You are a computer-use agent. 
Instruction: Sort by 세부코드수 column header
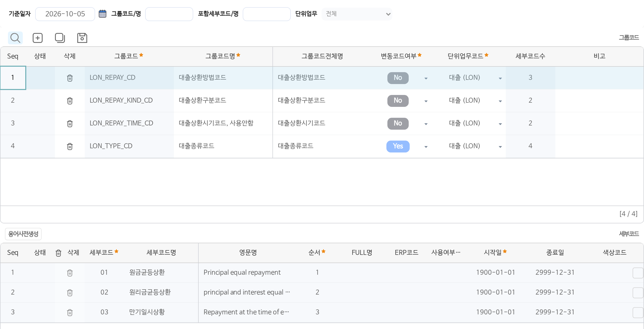pos(530,56)
